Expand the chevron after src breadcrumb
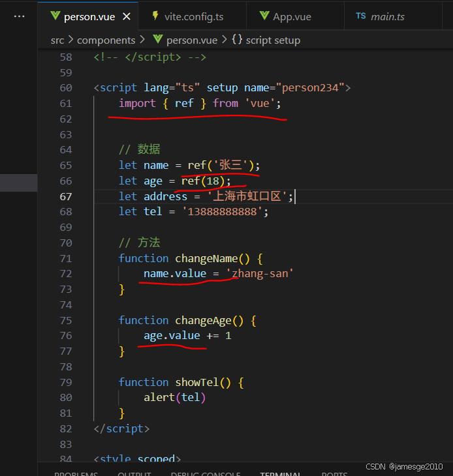453x476 pixels. click(x=70, y=40)
